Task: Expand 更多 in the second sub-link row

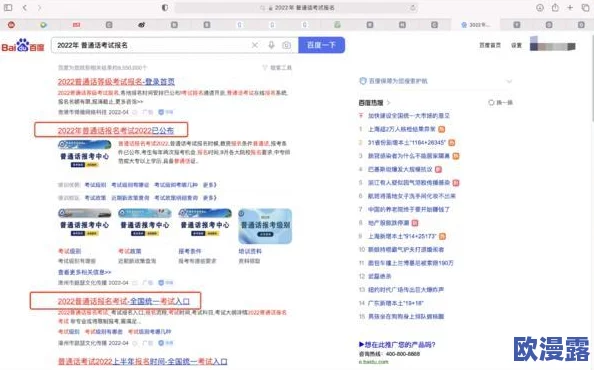Action: pos(209,198)
